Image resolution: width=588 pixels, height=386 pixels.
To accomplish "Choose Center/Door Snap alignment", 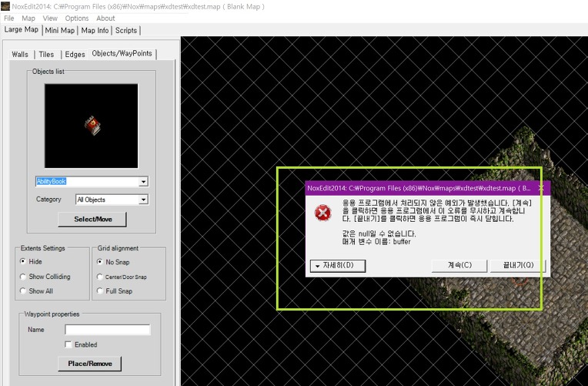I will coord(100,277).
